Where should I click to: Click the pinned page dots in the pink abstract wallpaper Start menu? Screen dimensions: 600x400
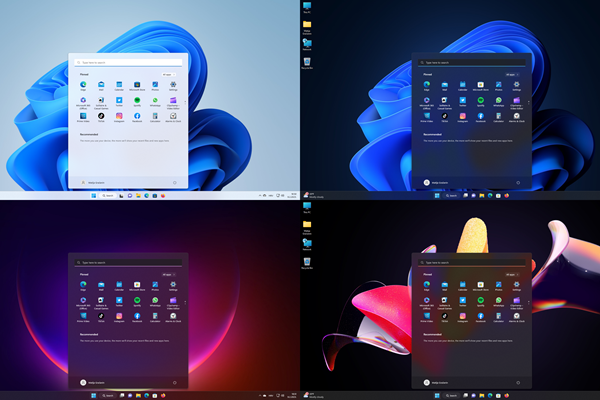[x=529, y=302]
